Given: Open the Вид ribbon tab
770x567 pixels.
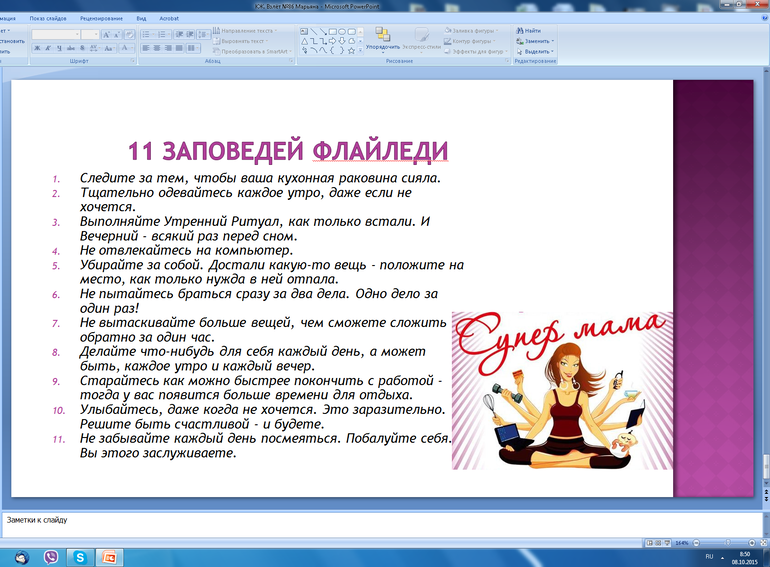Looking at the screenshot, I should (141, 18).
